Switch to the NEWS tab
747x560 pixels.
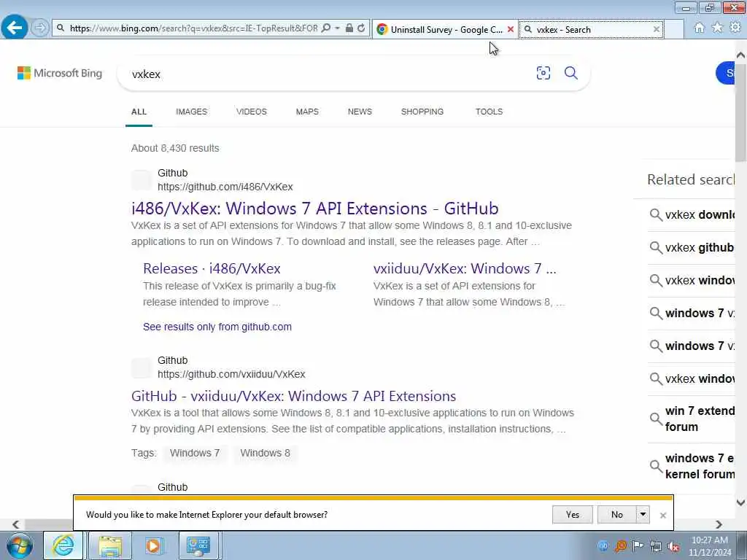coord(360,112)
